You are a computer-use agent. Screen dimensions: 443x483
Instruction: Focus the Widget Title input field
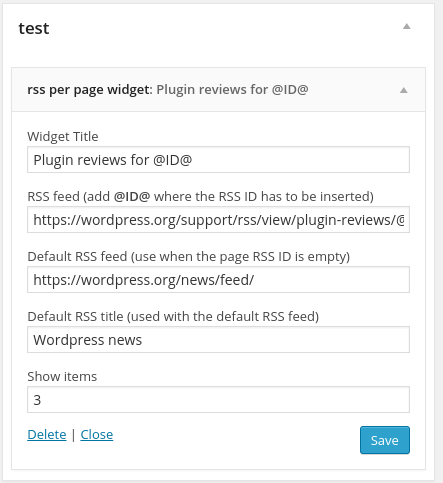218,160
